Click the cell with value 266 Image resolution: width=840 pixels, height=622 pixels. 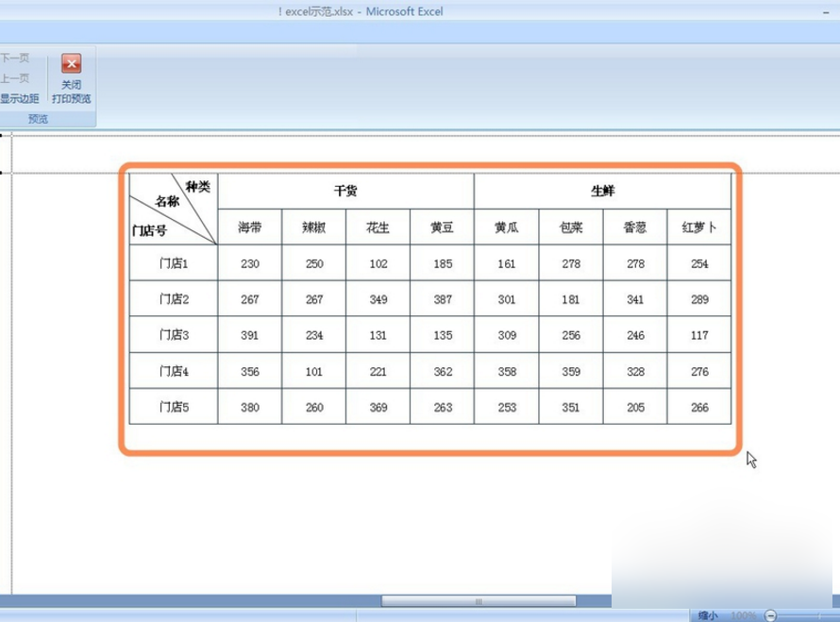pyautogui.click(x=699, y=407)
